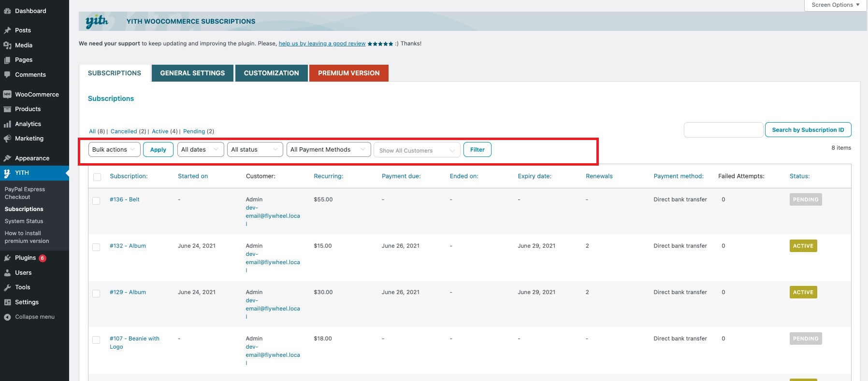Click the Products icon in sidebar
Image resolution: width=868 pixels, height=381 pixels.
7,109
